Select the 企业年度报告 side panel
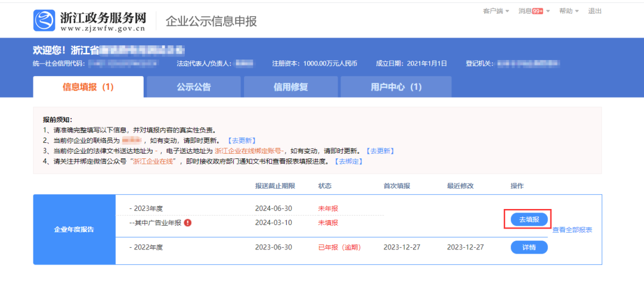The height and width of the screenshot is (287, 644). (74, 229)
